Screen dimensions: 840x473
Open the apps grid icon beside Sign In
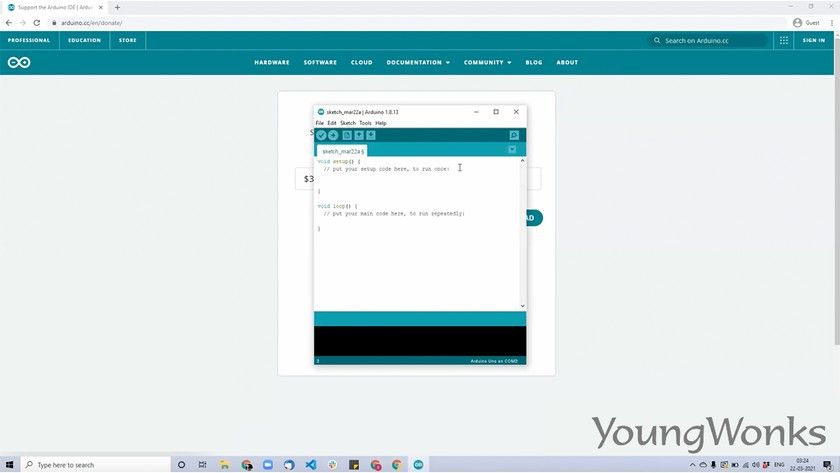click(784, 40)
